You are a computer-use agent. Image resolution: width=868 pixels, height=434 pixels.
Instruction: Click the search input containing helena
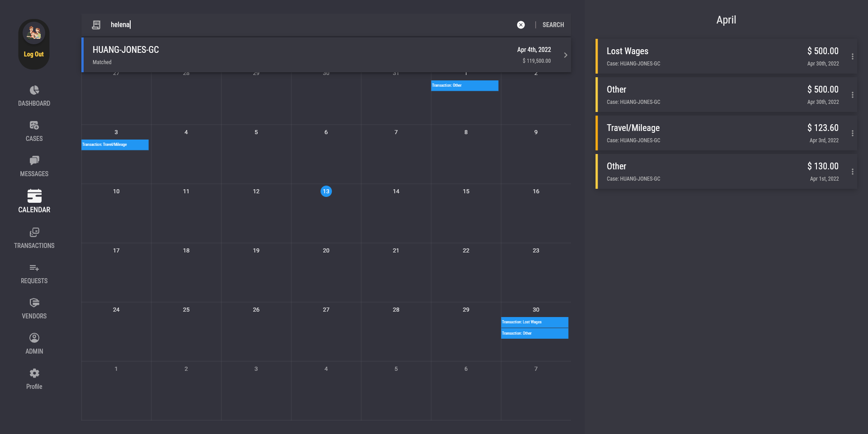pos(307,25)
